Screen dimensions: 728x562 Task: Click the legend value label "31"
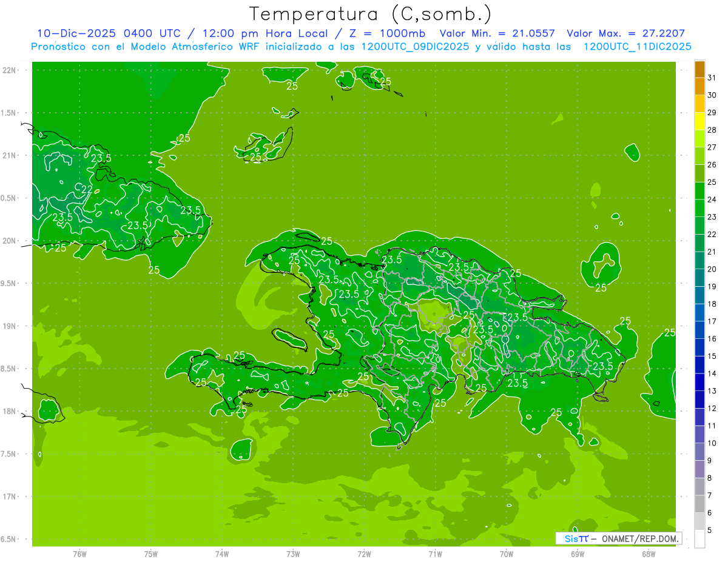pyautogui.click(x=712, y=78)
